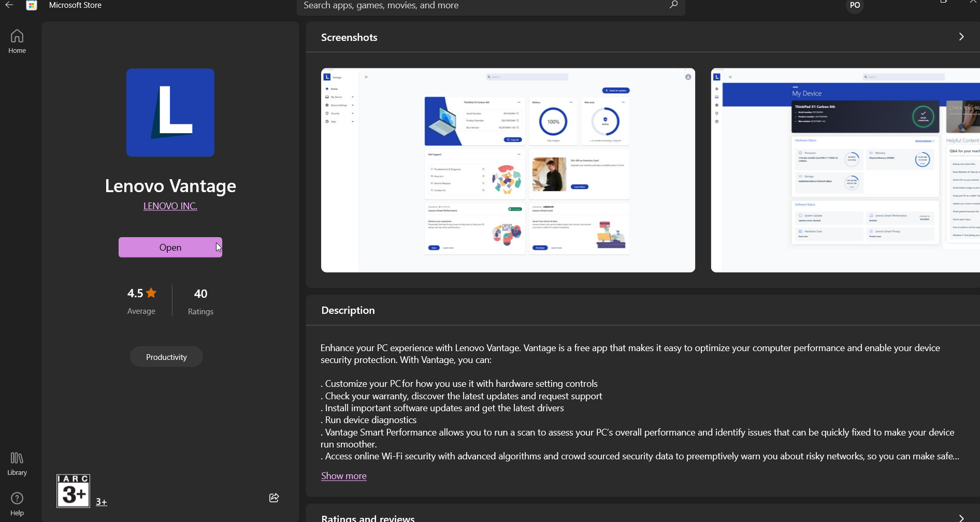Image resolution: width=980 pixels, height=522 pixels.
Task: Open the My Device screenshot thumbnail
Action: click(845, 170)
